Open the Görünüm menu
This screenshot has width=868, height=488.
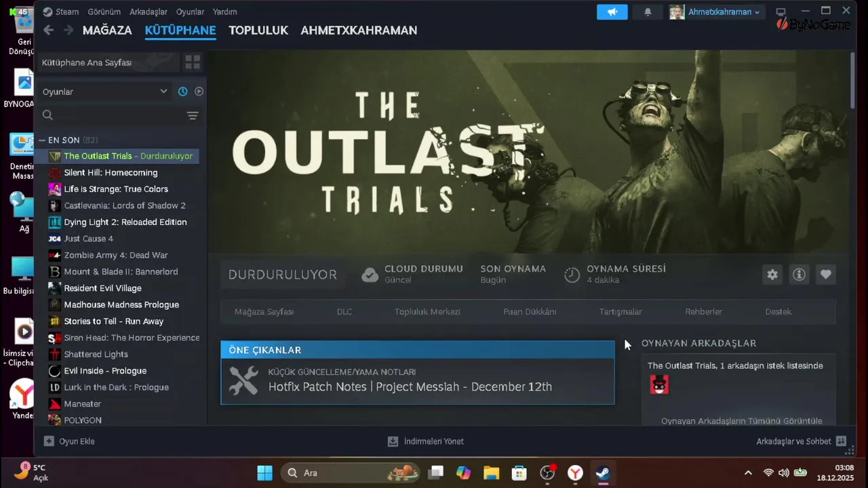104,12
